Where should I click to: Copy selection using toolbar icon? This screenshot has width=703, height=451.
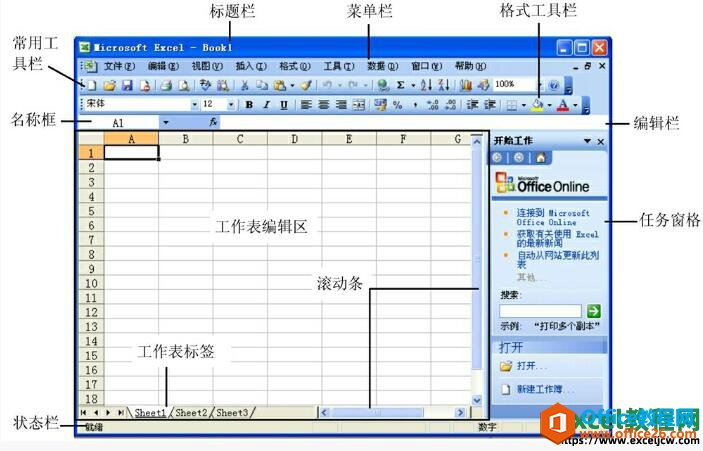pyautogui.click(x=262, y=85)
